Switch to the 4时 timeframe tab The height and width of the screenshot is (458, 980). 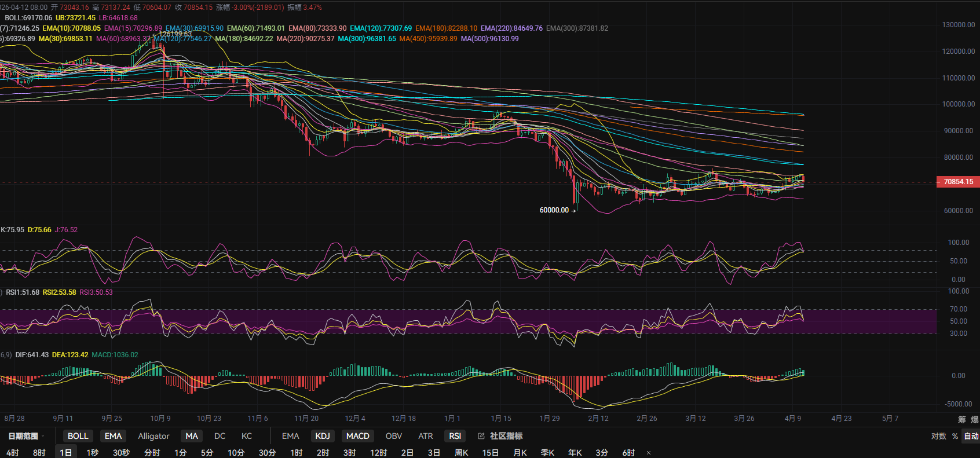point(13,453)
